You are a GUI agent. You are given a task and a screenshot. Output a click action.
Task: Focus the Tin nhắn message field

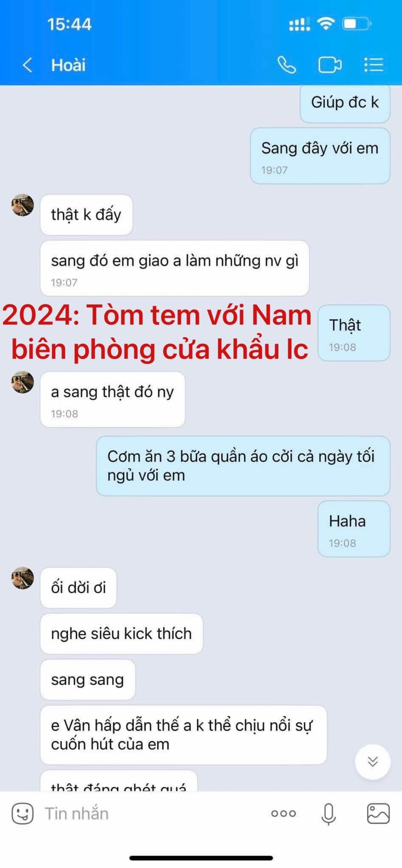[153, 813]
